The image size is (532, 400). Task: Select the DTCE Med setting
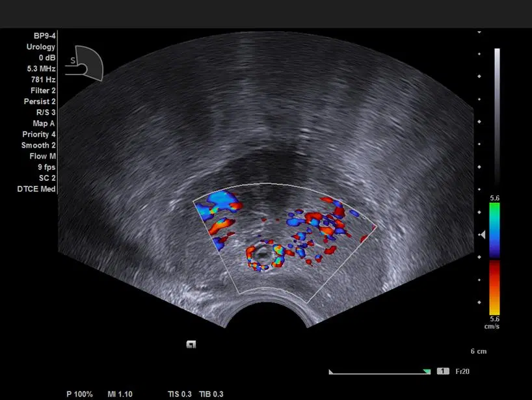(36, 189)
